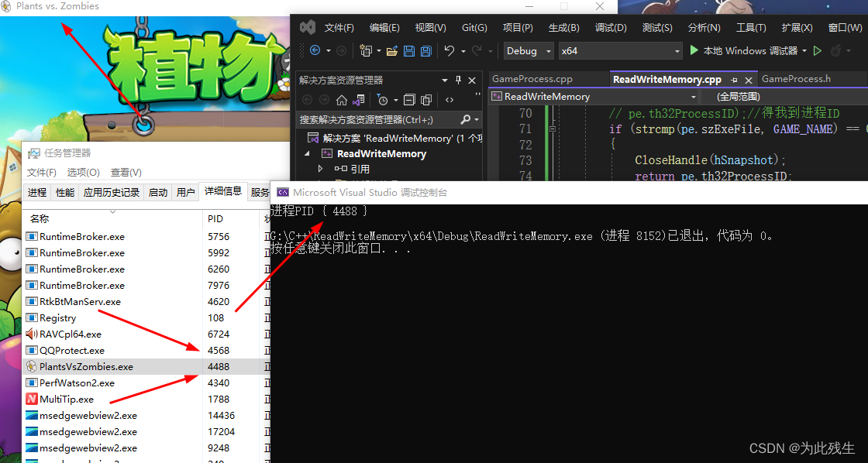Viewport: 868px width, 463px height.
Task: Open the 文件(F) menu in Visual Studio
Action: [339, 28]
